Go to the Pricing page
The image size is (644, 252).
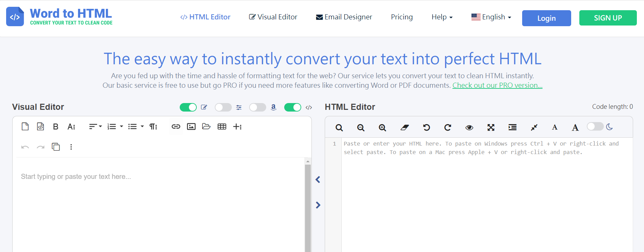pos(402,17)
